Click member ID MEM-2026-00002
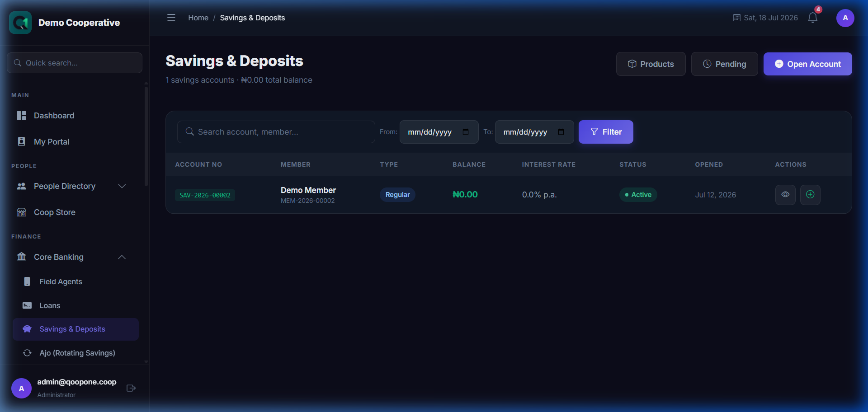868x412 pixels. point(307,201)
